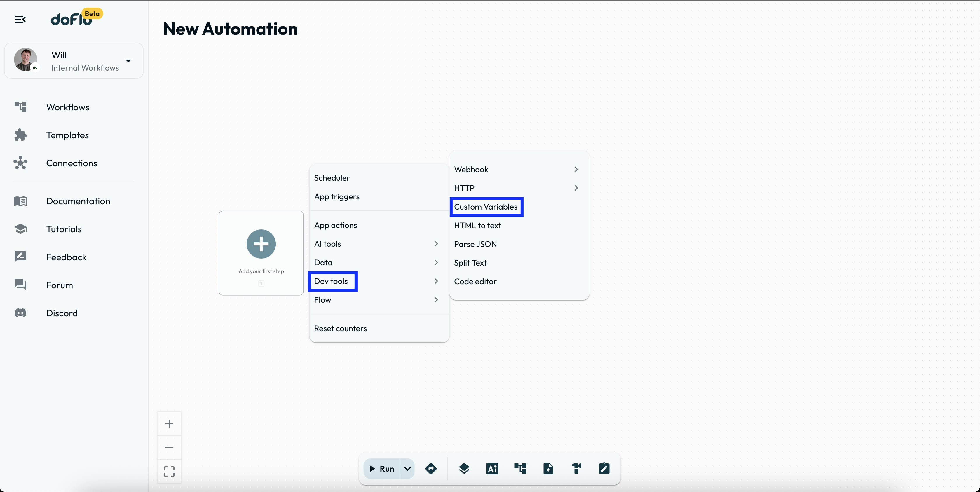Expand the Webhook submenu
The image size is (980, 492).
pos(516,169)
